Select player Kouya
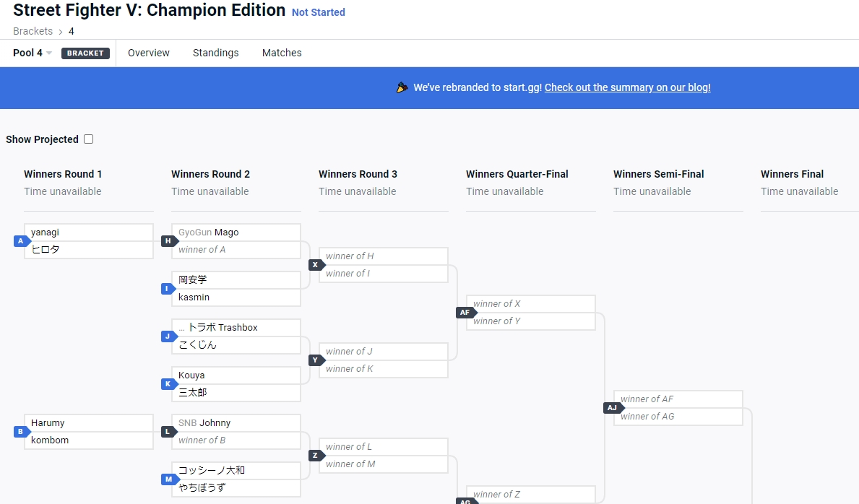 236,375
